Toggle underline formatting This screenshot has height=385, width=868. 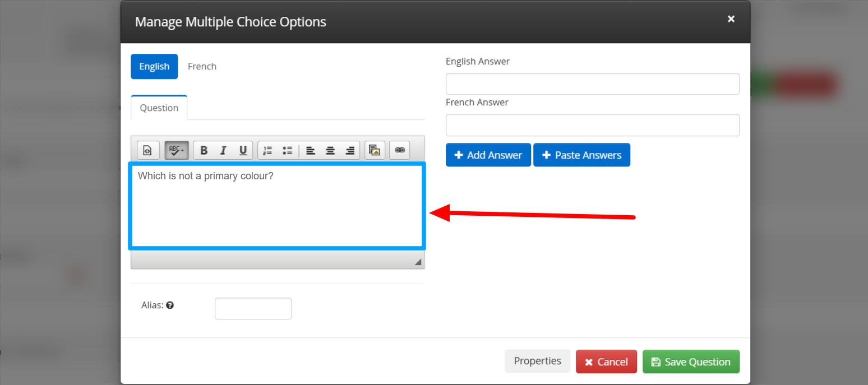tap(243, 150)
